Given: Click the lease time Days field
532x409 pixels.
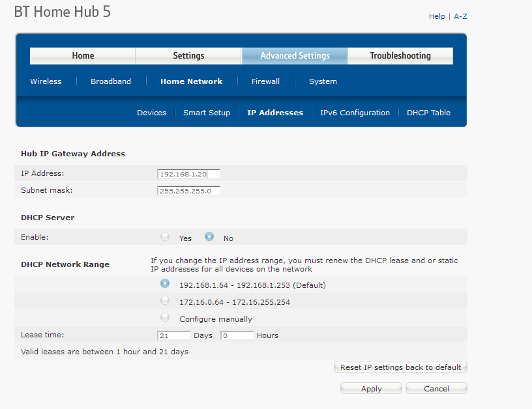Looking at the screenshot, I should coord(173,335).
